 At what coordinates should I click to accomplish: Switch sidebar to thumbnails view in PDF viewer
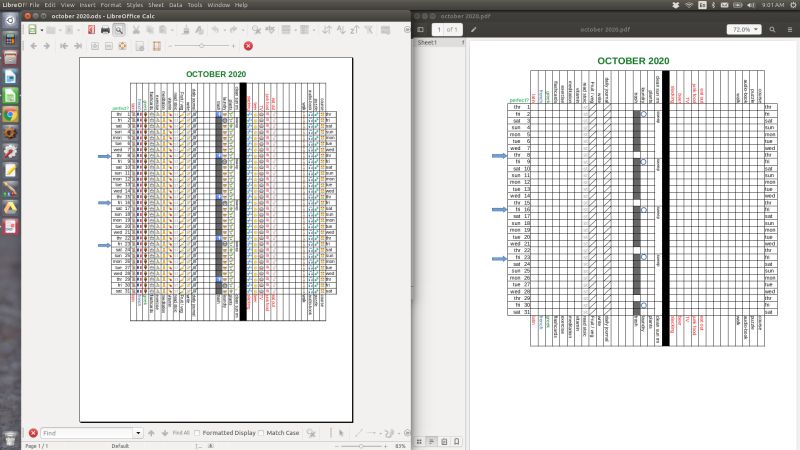419,441
